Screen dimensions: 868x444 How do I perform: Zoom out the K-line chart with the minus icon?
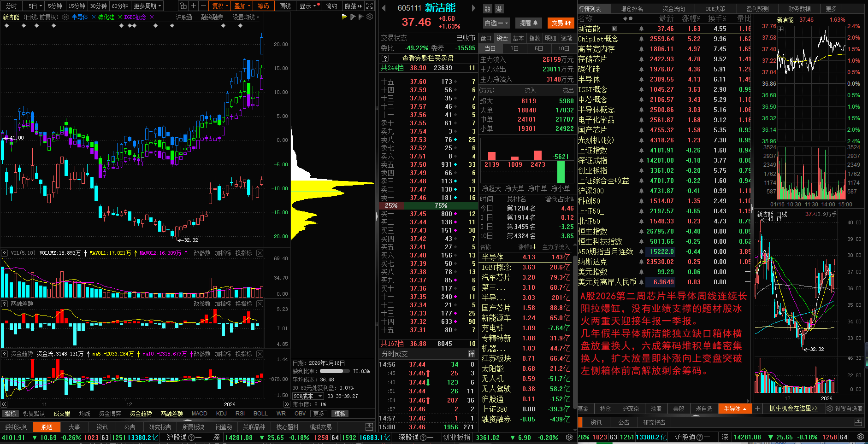pos(203,6)
